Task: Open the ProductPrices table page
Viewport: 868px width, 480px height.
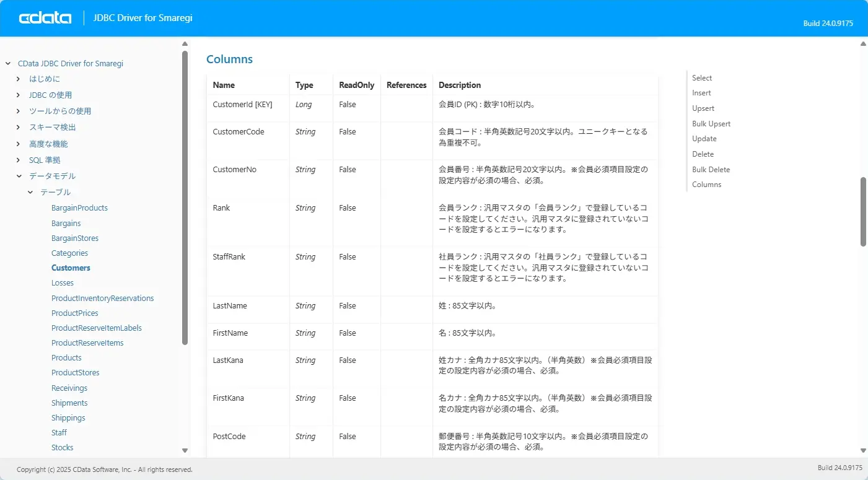Action: pyautogui.click(x=75, y=313)
